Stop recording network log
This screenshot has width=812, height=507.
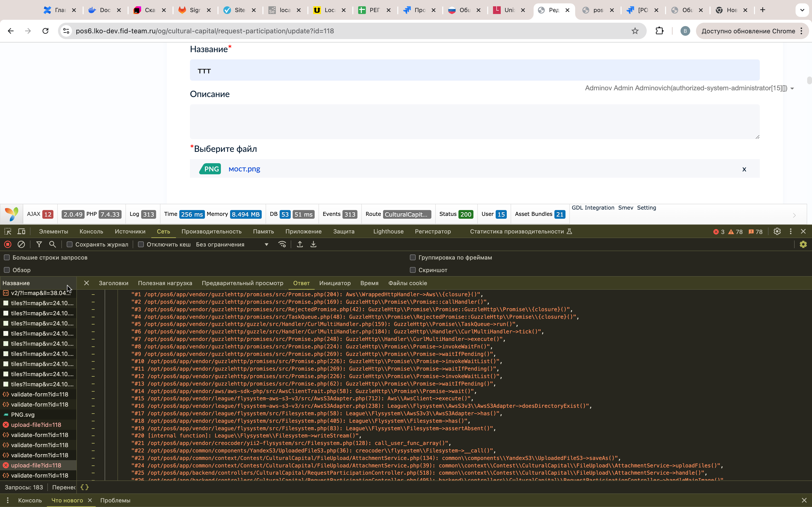[8, 244]
